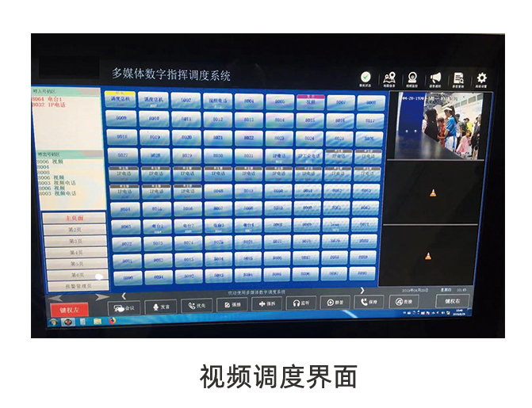Click the megaphone voice broadcast icon
The width and height of the screenshot is (532, 408).
[435, 78]
